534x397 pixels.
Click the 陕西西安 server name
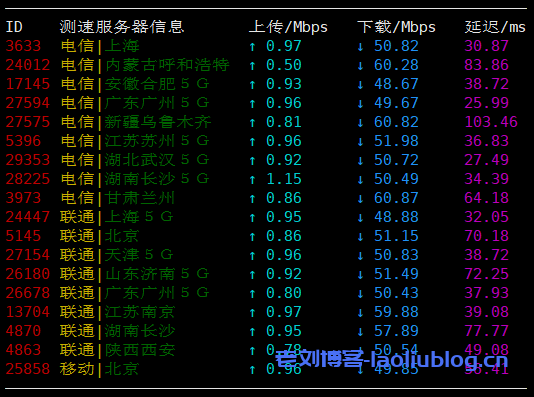point(140,350)
